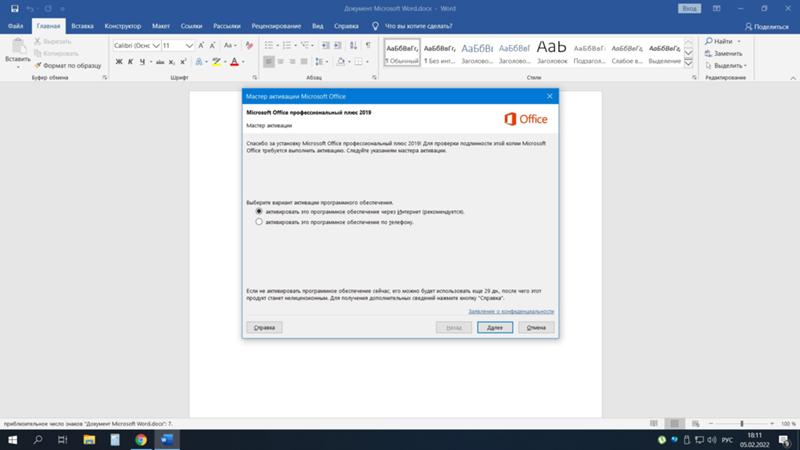Click the decrease font size icon
The height and width of the screenshot is (450, 800).
(213, 45)
